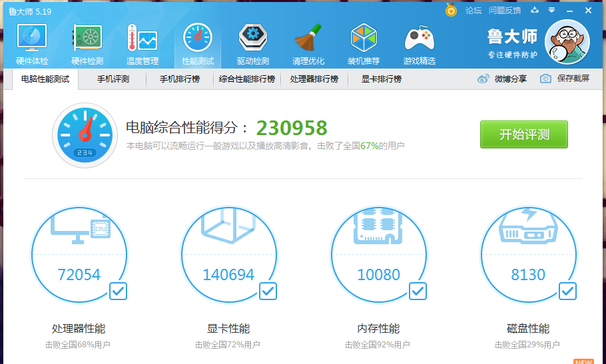
Task: Open 游戏精选 gamepad icon
Action: point(420,38)
